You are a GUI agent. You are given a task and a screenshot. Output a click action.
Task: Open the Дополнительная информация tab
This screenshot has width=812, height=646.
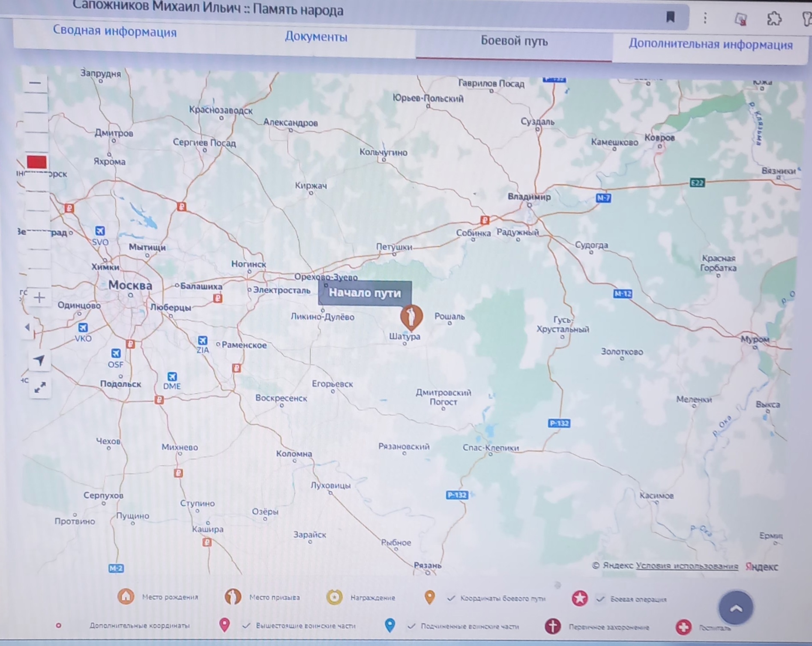[710, 45]
